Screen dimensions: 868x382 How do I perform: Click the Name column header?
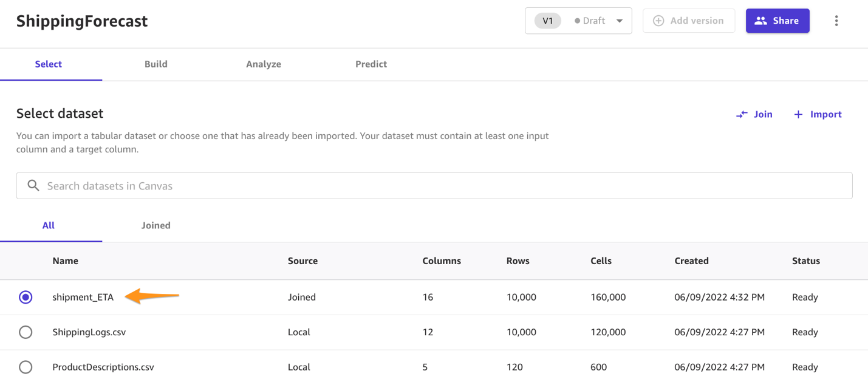pos(66,261)
